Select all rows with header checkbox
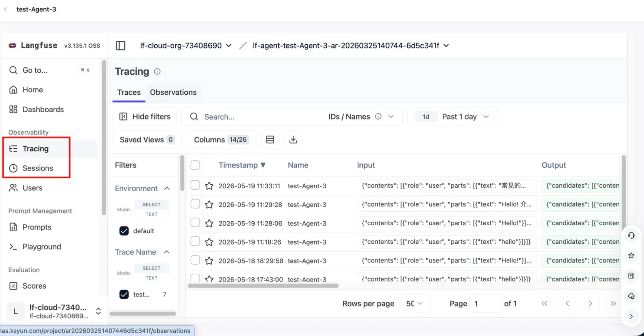The height and width of the screenshot is (336, 644). point(195,165)
